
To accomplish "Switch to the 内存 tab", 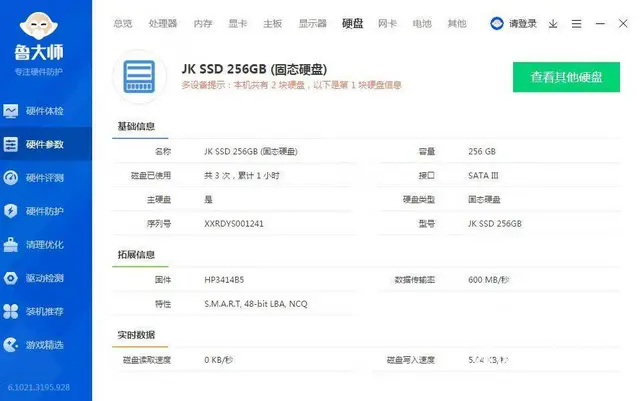I will pyautogui.click(x=203, y=24).
